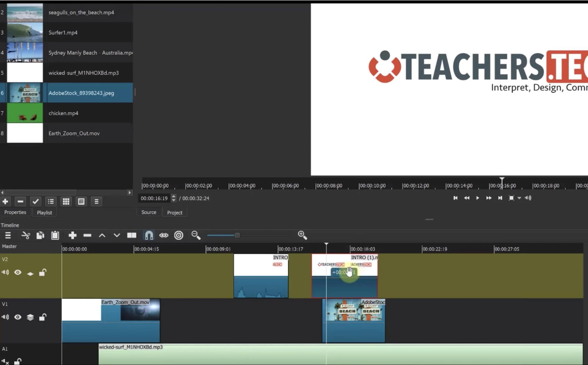Click the razor/cut tool icon
This screenshot has height=365, width=588.
[x=26, y=235]
